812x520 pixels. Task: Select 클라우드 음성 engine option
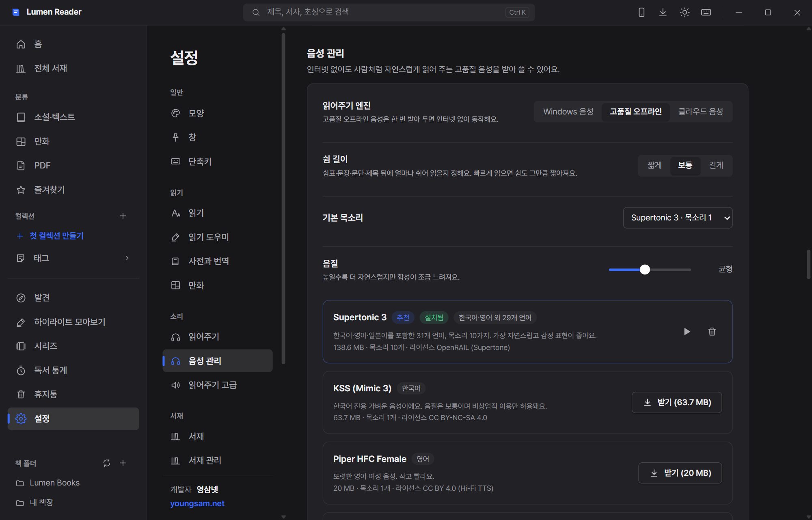701,112
